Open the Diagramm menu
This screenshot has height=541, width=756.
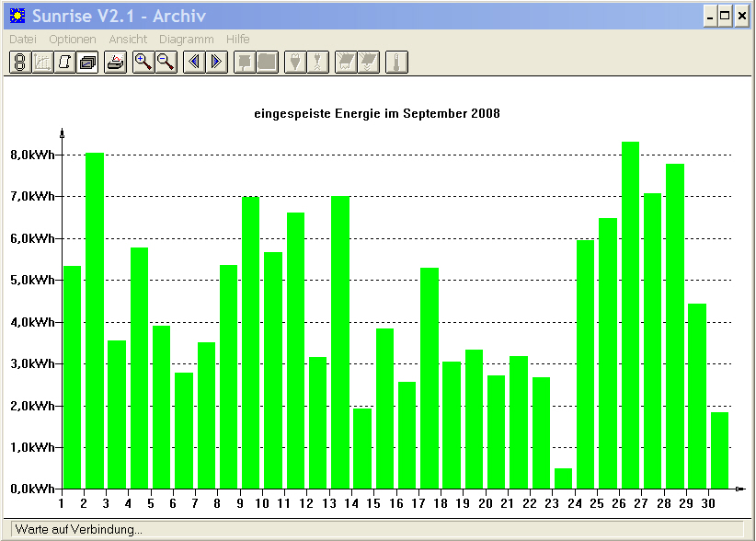(187, 39)
